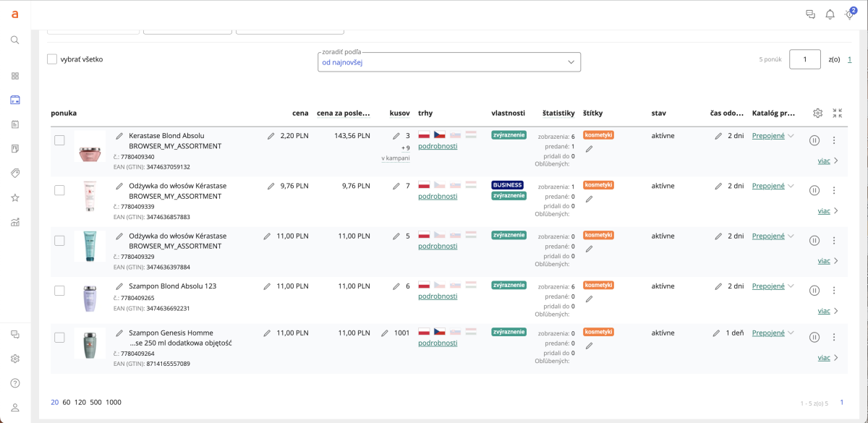Screen dimensions: 868x423
Task: Edit price 2,20 PLN pencil icon
Action: click(271, 135)
